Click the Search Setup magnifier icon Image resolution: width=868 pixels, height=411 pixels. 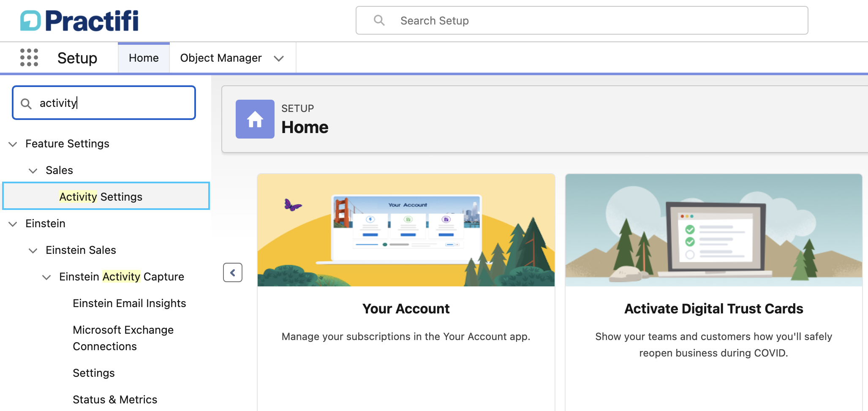(379, 20)
